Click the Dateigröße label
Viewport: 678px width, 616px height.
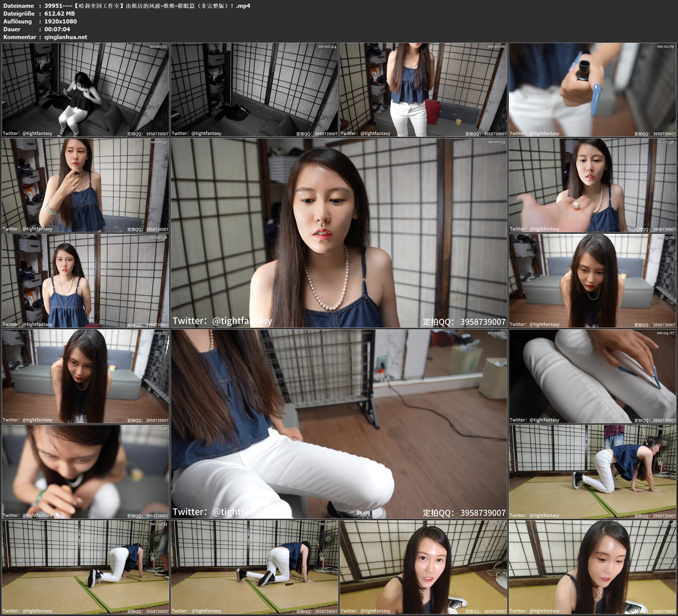(19, 13)
